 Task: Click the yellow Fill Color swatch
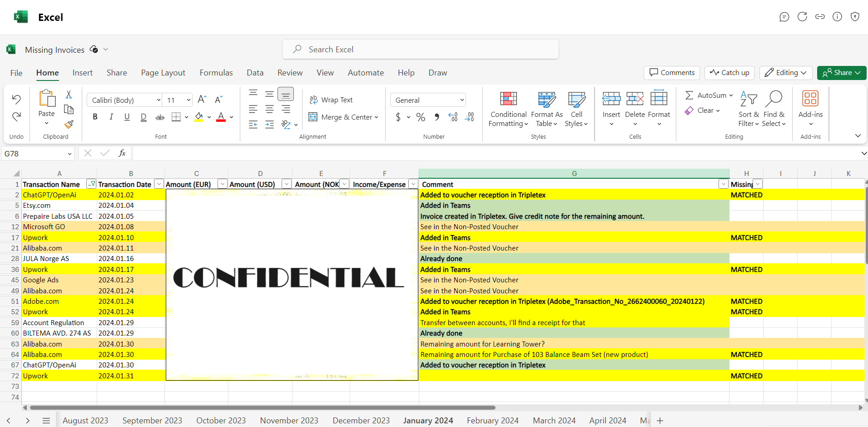click(x=199, y=117)
